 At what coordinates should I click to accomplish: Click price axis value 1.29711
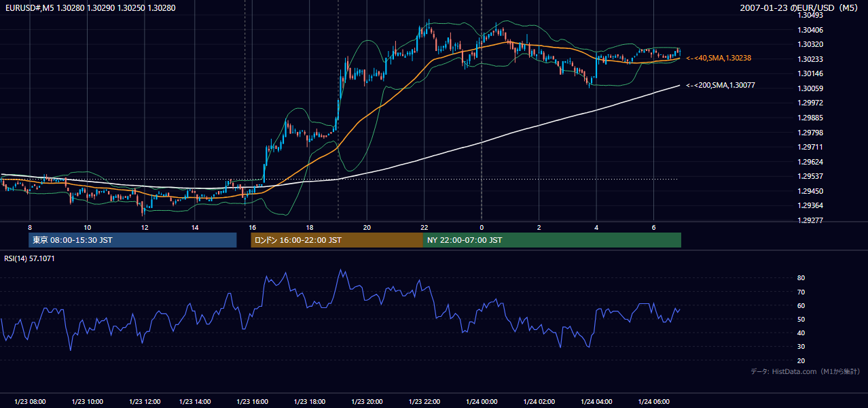tap(810, 147)
